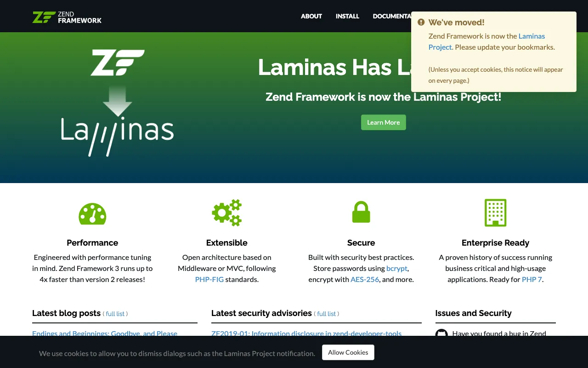The height and width of the screenshot is (368, 588).
Task: Click the Extensible gears icon
Action: (227, 213)
